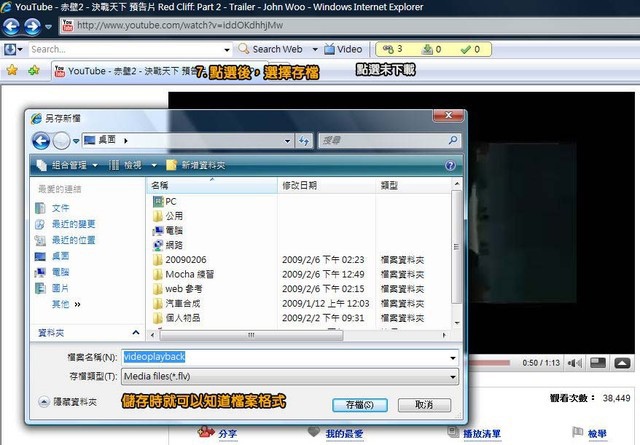Screen dimensions: 640x445
Task: Click the Video toolbar button
Action: 343,49
